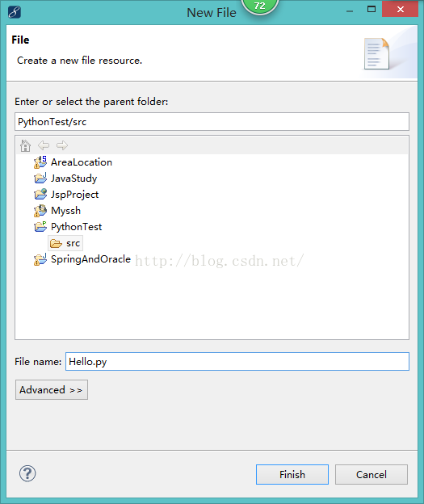The image size is (424, 504).
Task: Click the green 72 badge
Action: 259,6
